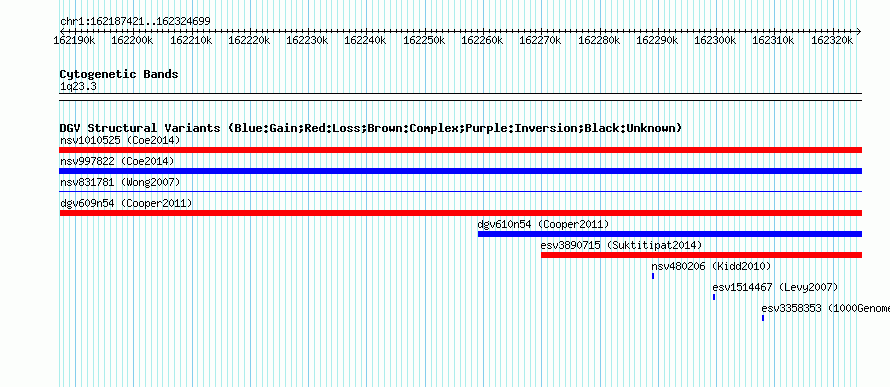890x387 pixels.
Task: Click the 162220k ruler tick label
Action: [x=249, y=40]
